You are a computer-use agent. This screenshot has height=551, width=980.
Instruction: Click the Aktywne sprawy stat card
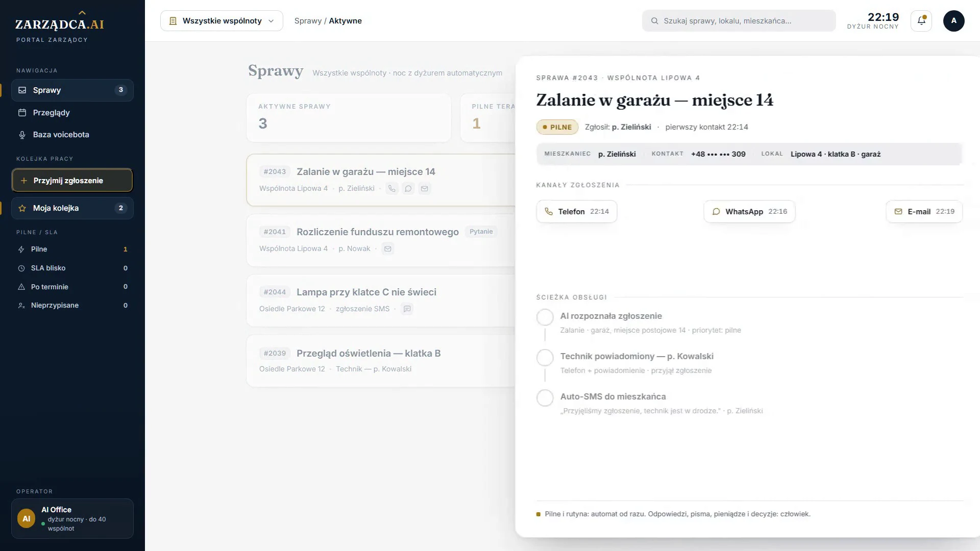349,118
